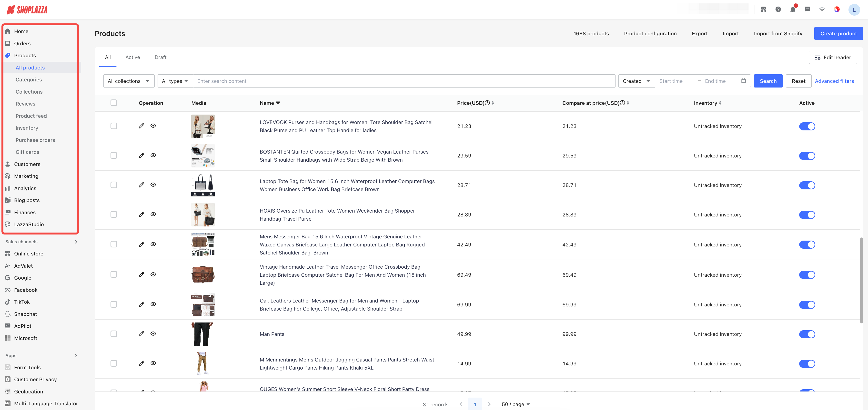This screenshot has width=868, height=410.
Task: Open Advanced filters link
Action: click(x=834, y=81)
